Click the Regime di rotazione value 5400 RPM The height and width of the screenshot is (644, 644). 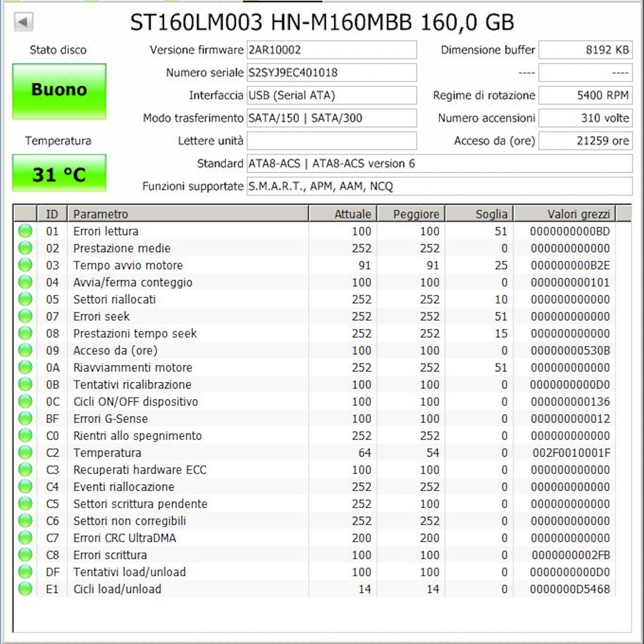pos(586,95)
